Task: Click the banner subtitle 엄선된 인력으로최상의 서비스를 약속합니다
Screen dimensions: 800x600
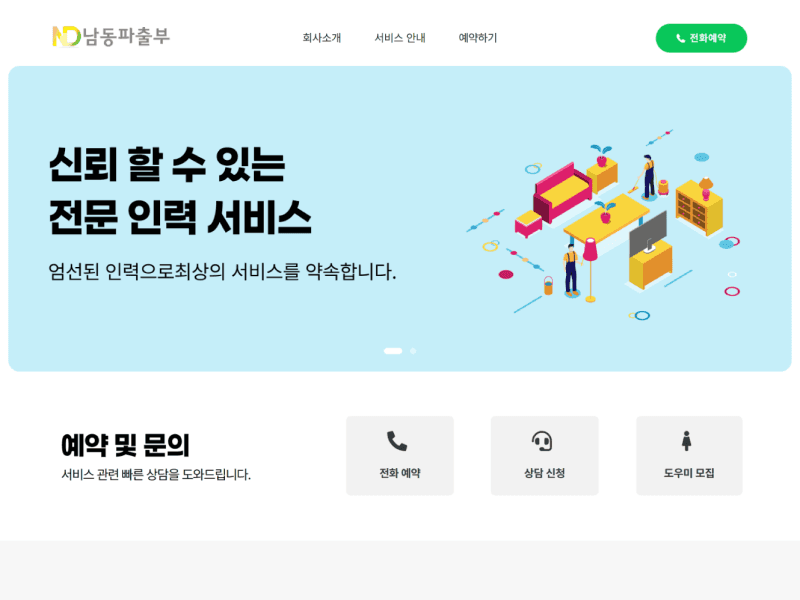Action: coord(222,271)
